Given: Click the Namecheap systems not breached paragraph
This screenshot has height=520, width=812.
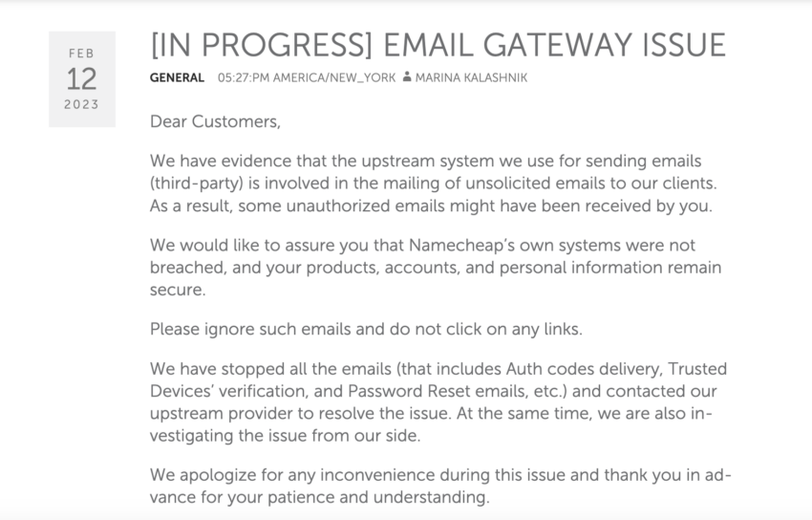Looking at the screenshot, I should click(436, 268).
